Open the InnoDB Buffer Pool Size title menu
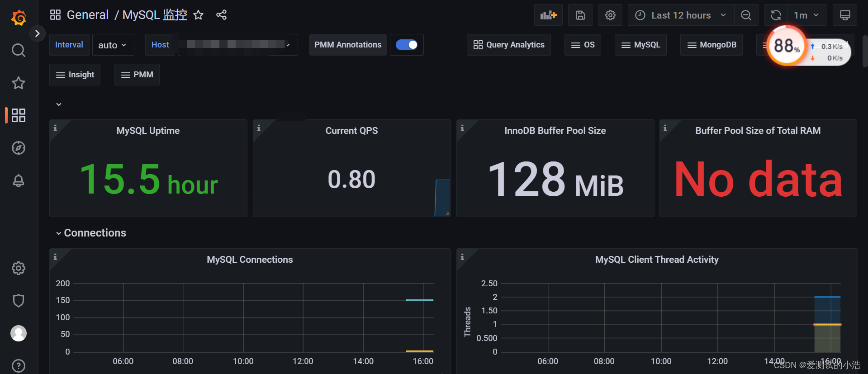The width and height of the screenshot is (868, 374). point(555,131)
